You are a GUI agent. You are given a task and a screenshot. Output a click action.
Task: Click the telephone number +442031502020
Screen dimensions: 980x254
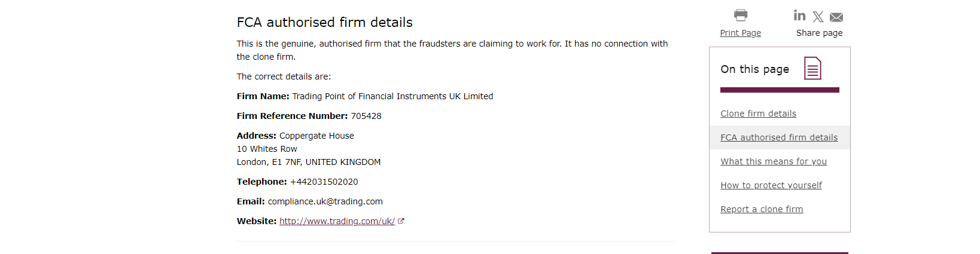pyautogui.click(x=324, y=182)
